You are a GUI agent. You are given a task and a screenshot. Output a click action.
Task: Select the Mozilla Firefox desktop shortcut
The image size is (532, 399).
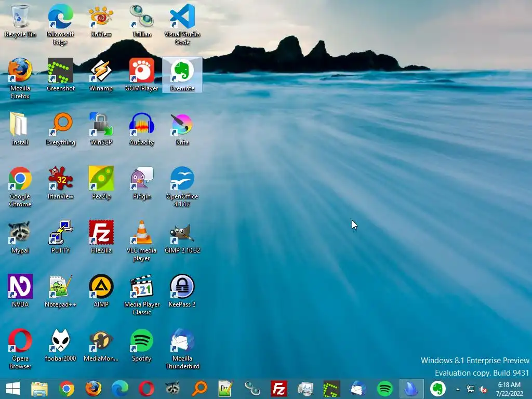(x=20, y=79)
